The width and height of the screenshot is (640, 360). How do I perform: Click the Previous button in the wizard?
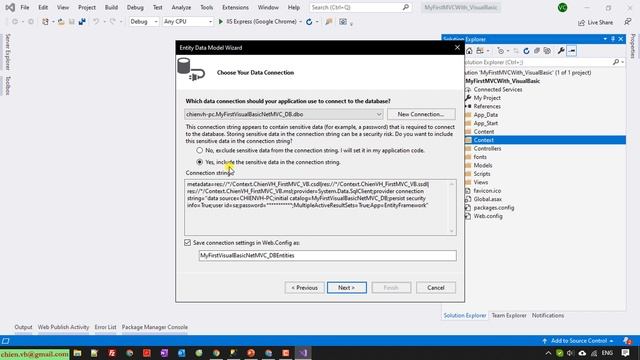click(304, 288)
